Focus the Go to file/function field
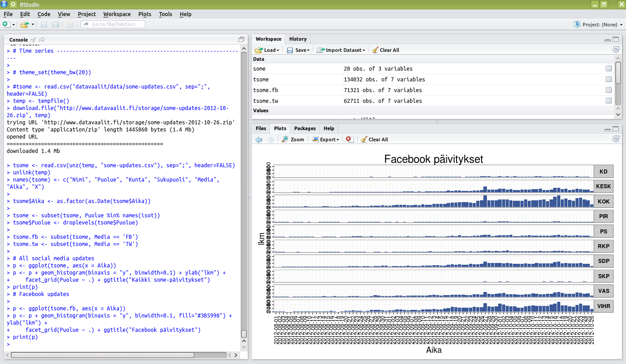626x364 pixels. (x=113, y=24)
